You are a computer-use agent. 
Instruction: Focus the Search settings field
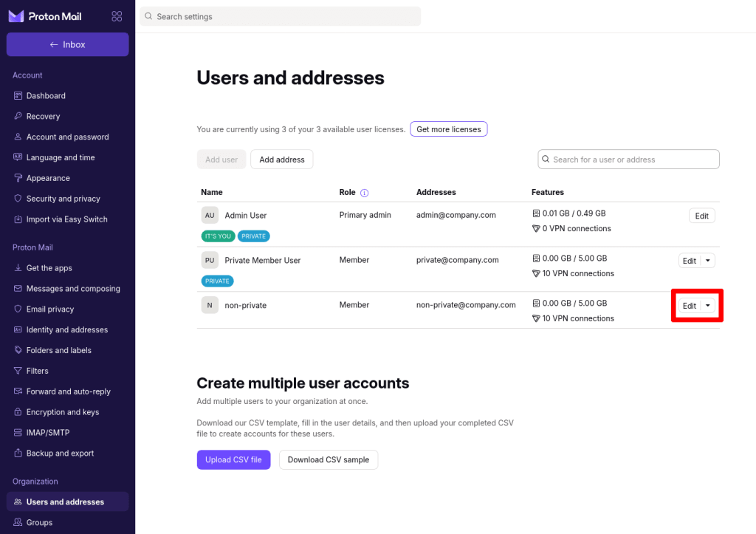280,16
